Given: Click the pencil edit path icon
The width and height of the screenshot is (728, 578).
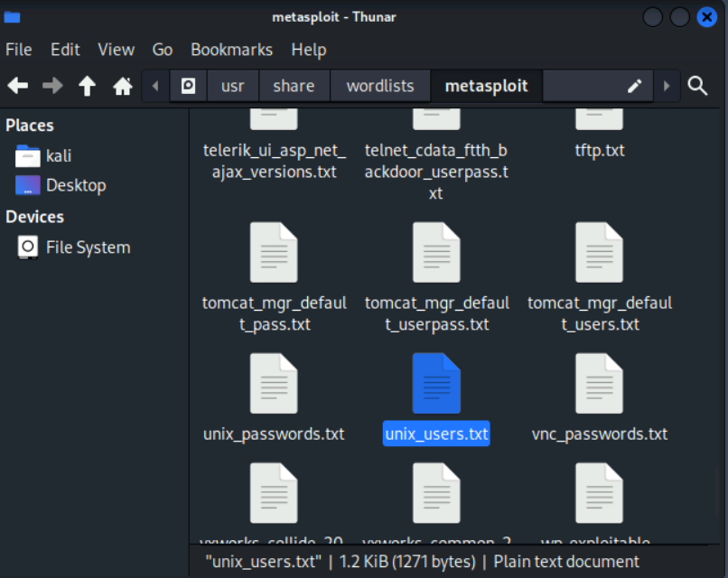Looking at the screenshot, I should [634, 86].
